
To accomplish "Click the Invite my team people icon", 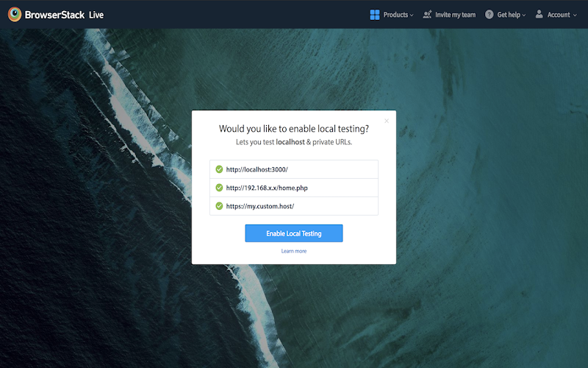I will point(427,15).
